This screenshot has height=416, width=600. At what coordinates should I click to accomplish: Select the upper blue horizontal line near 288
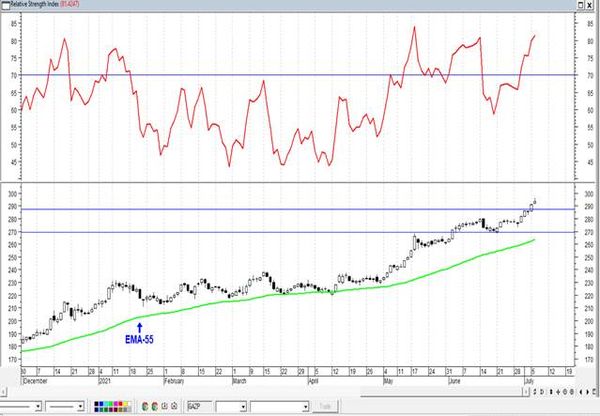[250, 209]
